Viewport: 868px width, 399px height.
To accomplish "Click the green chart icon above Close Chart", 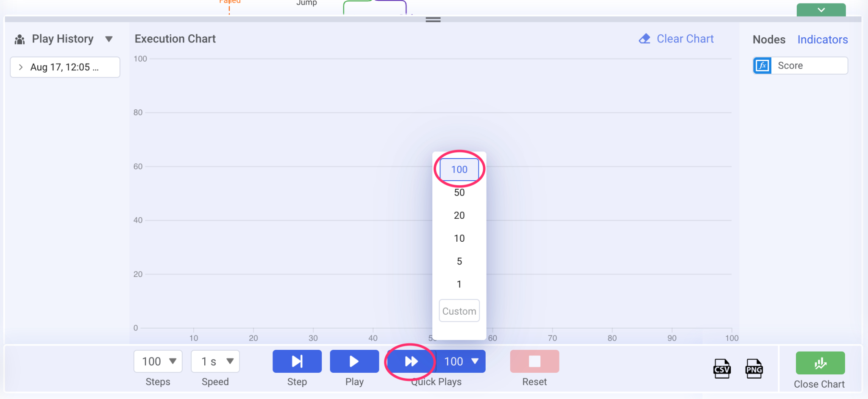I will click(819, 363).
